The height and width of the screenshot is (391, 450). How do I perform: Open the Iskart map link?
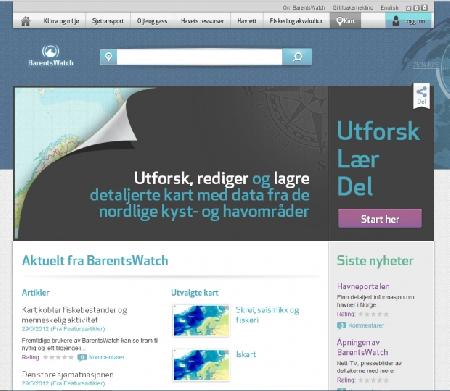tap(246, 354)
